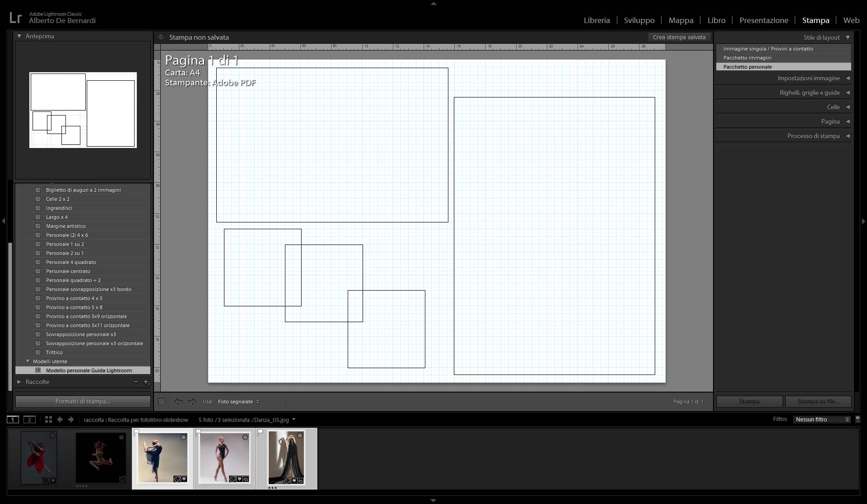Viewport: 867px width, 504px height.
Task: Click the Lightroom Lr logo
Action: (x=15, y=18)
